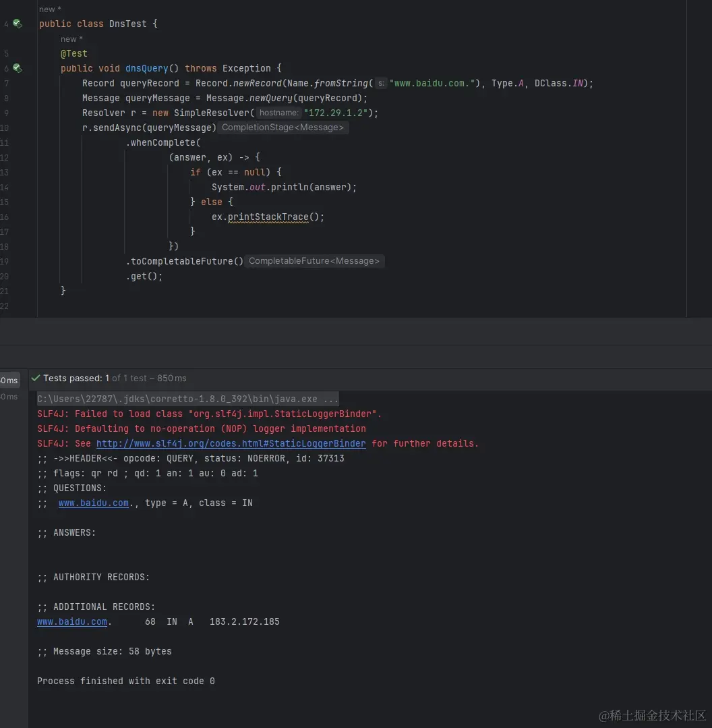Click the .get(); call
The height and width of the screenshot is (728, 712).
coord(144,276)
